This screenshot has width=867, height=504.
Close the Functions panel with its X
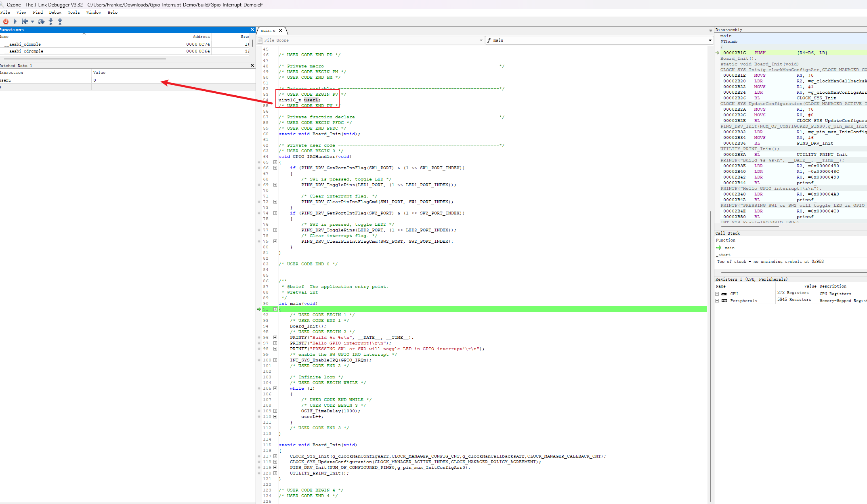coord(252,29)
